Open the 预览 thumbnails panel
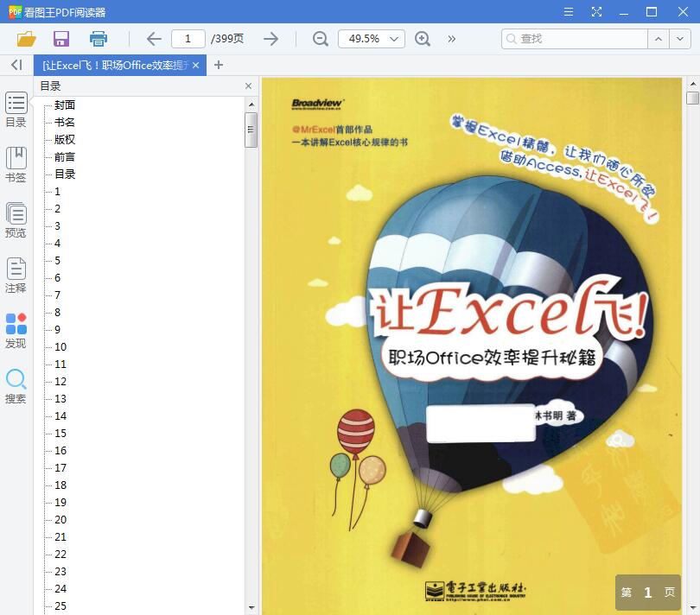The width and height of the screenshot is (700, 615). coord(16,220)
